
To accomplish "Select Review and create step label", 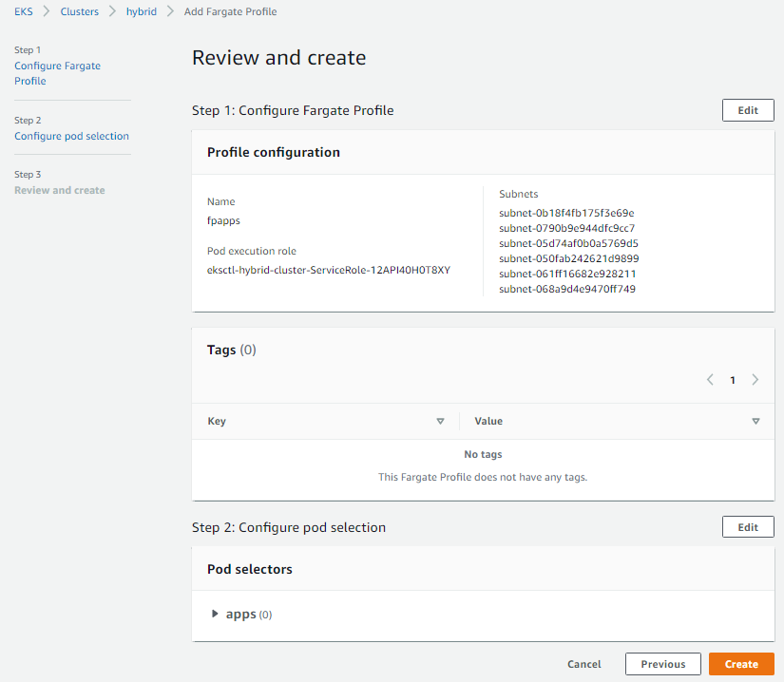I will [60, 190].
